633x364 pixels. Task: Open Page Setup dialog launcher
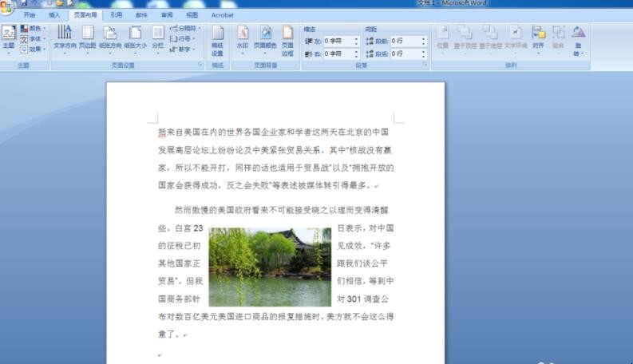(x=200, y=64)
